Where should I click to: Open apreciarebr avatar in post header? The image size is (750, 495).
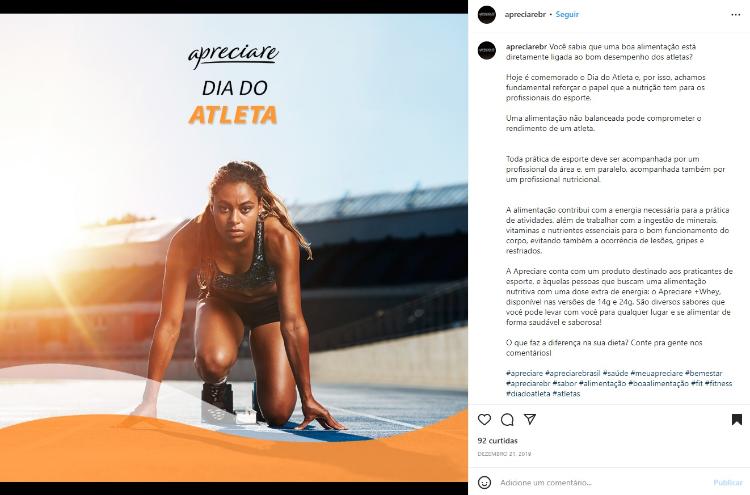click(486, 15)
